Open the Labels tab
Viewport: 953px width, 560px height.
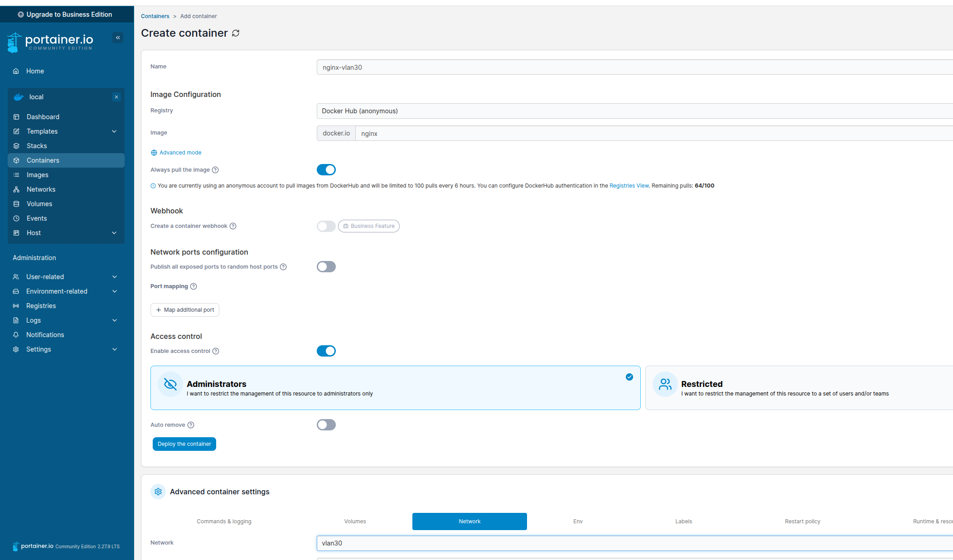coord(683,521)
